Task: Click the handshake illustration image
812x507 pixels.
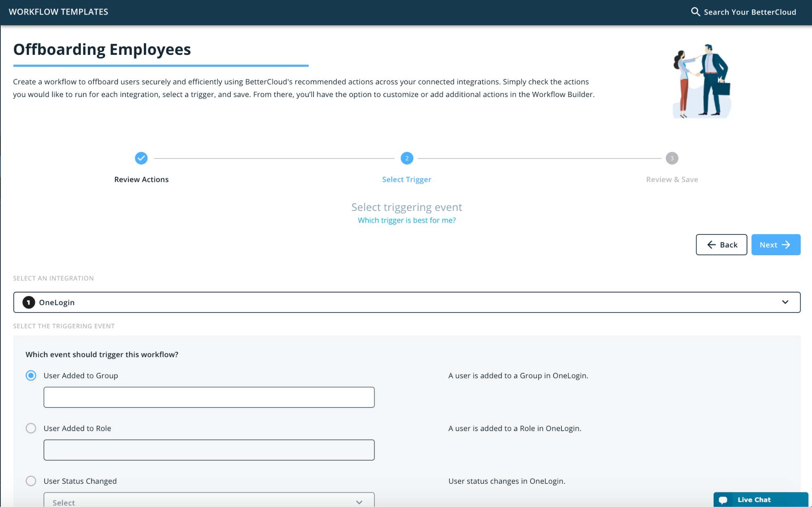Action: click(702, 81)
